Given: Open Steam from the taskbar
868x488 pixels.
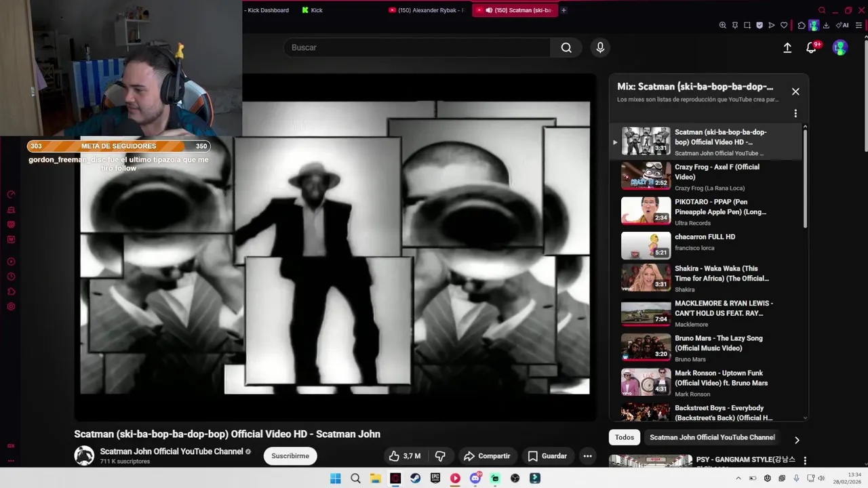Looking at the screenshot, I should click(x=415, y=478).
